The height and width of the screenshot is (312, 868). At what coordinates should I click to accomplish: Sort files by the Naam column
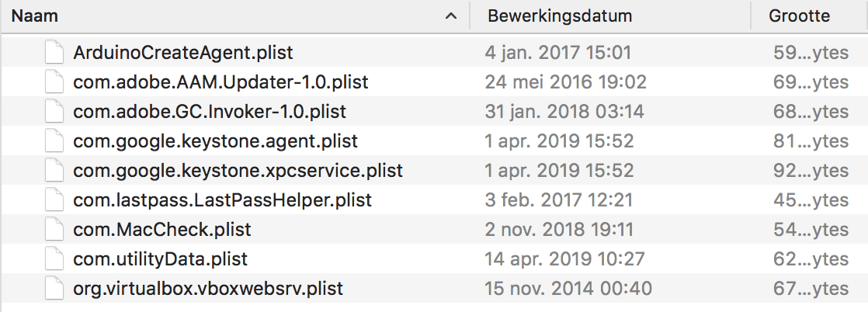(35, 16)
